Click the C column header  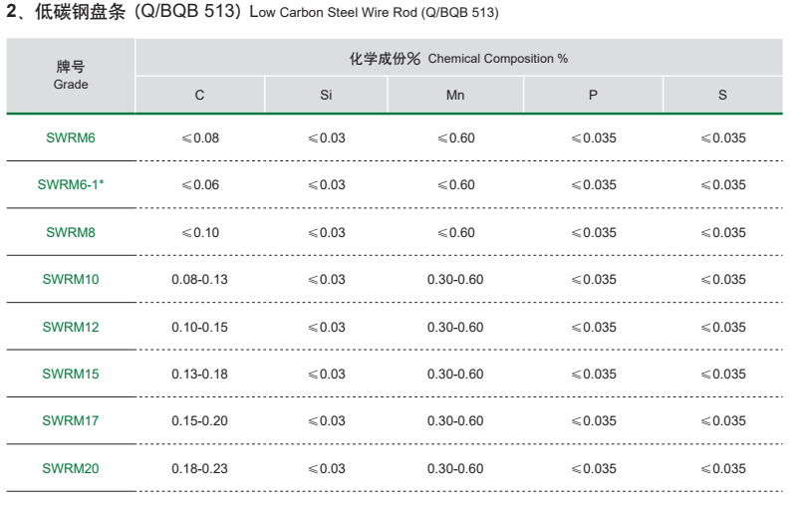click(199, 95)
